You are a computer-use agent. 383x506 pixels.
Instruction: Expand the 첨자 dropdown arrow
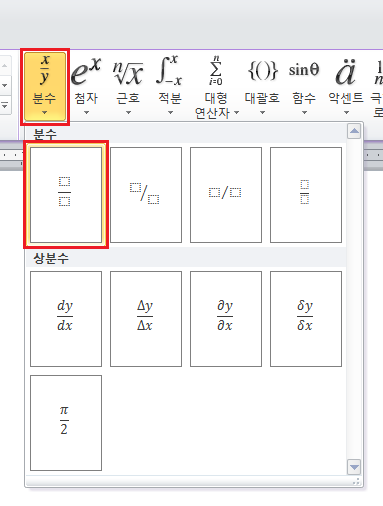click(86, 113)
